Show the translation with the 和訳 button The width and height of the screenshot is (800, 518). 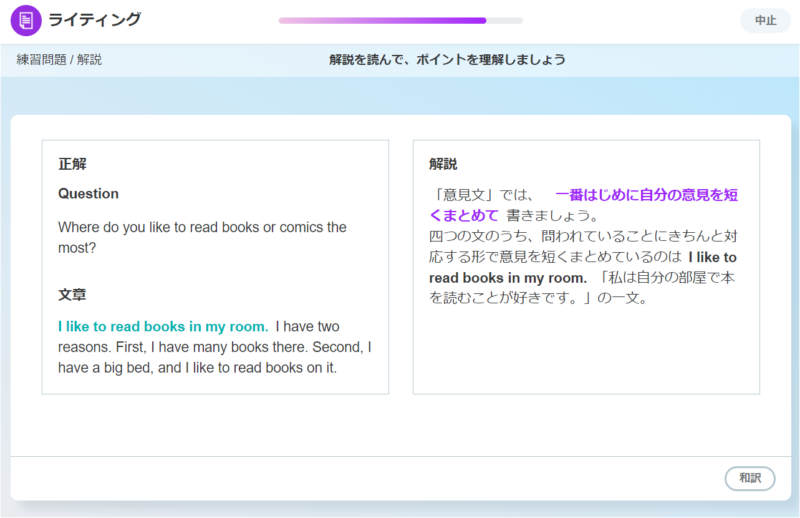pos(749,478)
